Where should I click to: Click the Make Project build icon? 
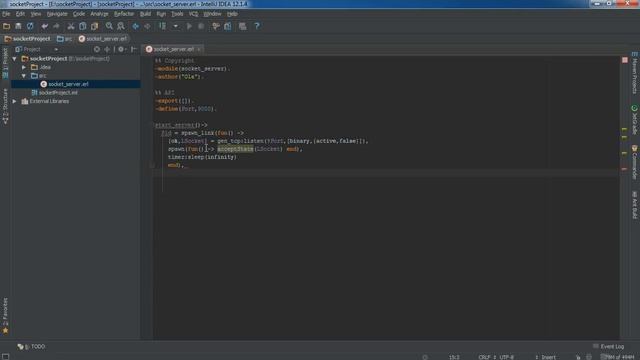tap(162, 26)
